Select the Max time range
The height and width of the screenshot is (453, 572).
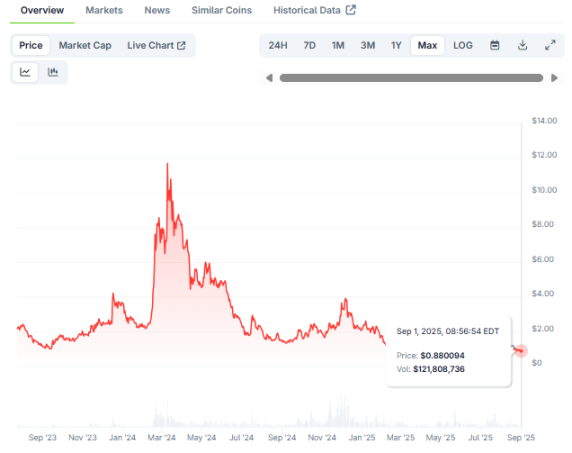(427, 45)
